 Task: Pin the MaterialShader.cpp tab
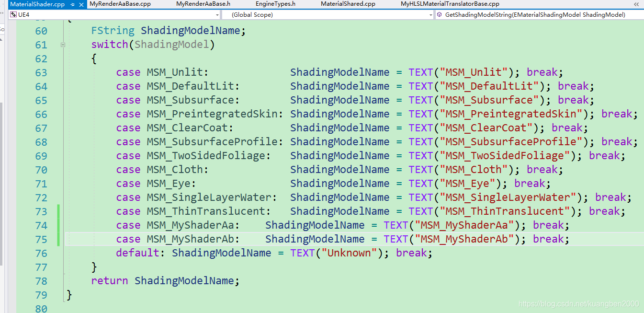(72, 4)
